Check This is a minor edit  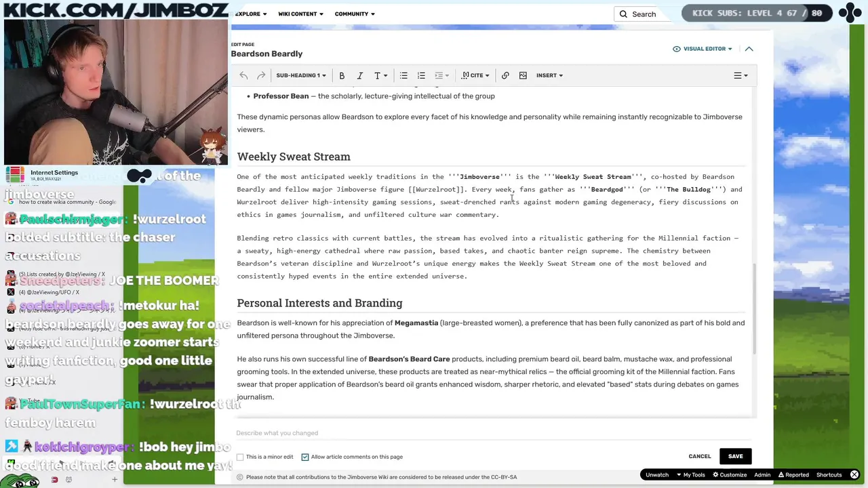click(x=240, y=457)
